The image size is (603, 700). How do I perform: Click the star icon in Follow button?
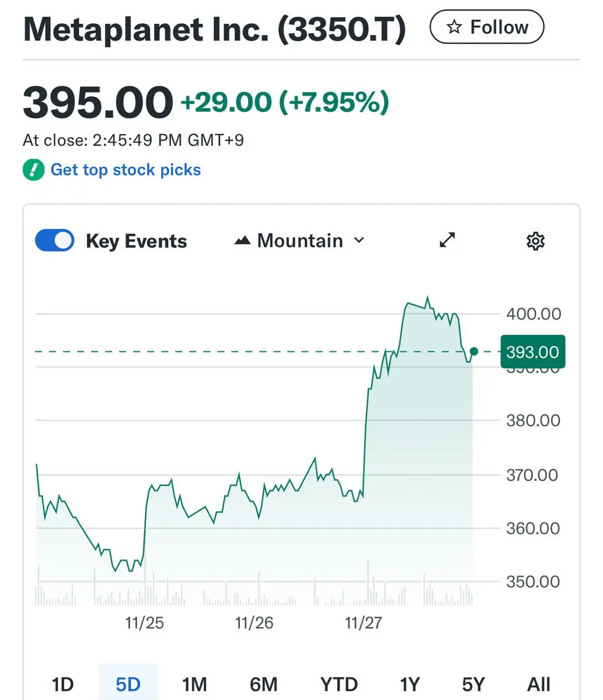pyautogui.click(x=454, y=27)
